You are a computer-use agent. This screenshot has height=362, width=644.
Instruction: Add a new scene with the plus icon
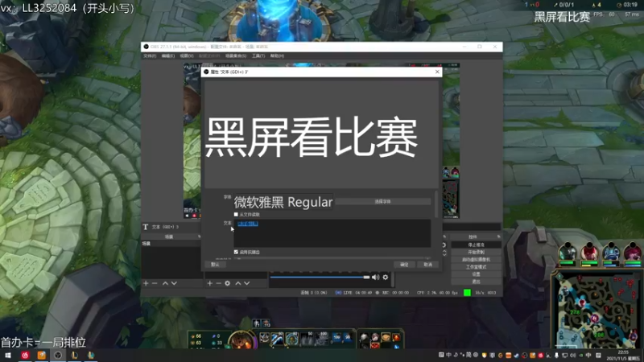(146, 283)
